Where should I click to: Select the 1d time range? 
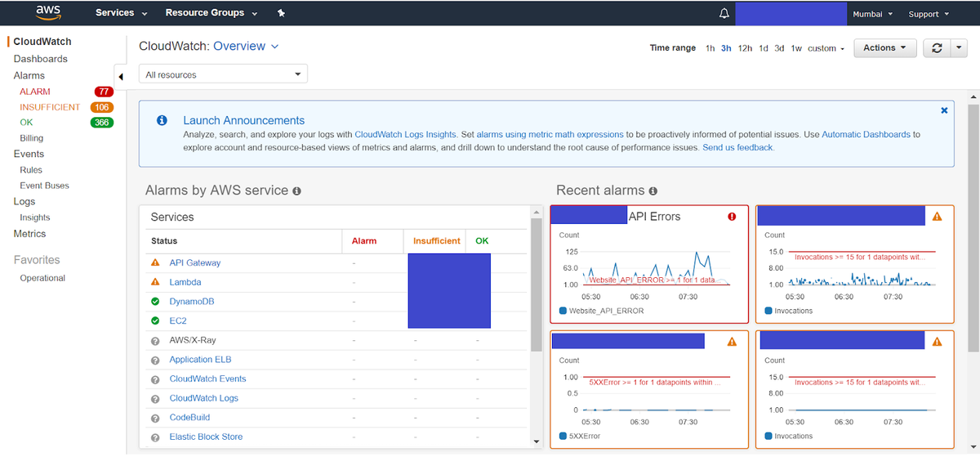764,48
